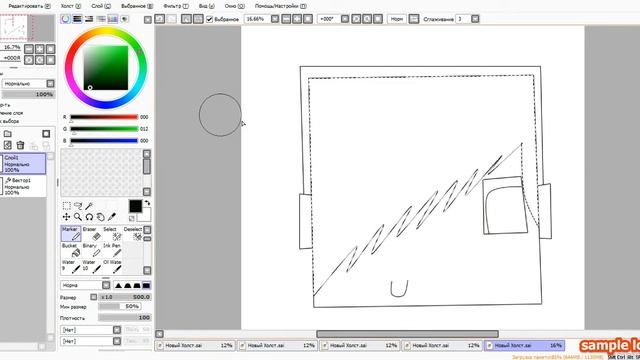Open the Холст menu
Screen dimensions: 640x360
[71, 6]
